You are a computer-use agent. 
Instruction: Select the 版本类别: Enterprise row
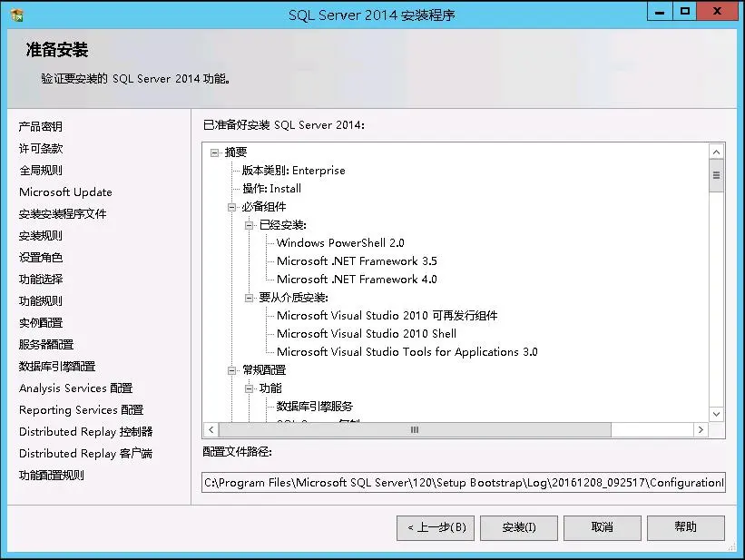point(294,171)
